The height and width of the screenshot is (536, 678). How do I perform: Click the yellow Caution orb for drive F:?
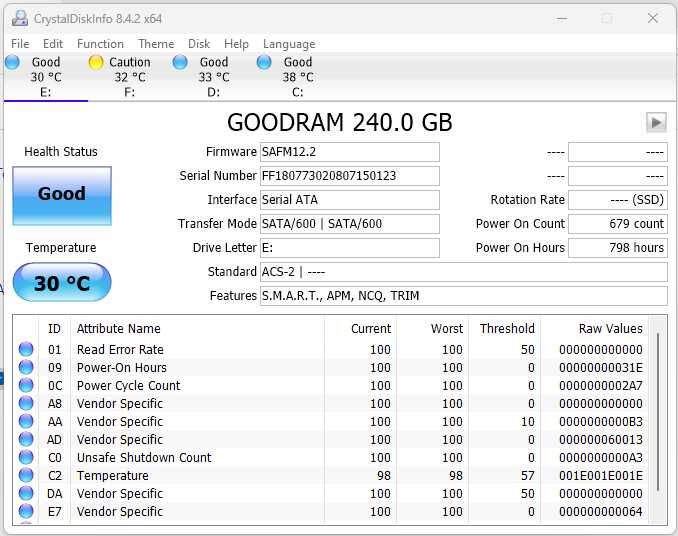(x=96, y=62)
